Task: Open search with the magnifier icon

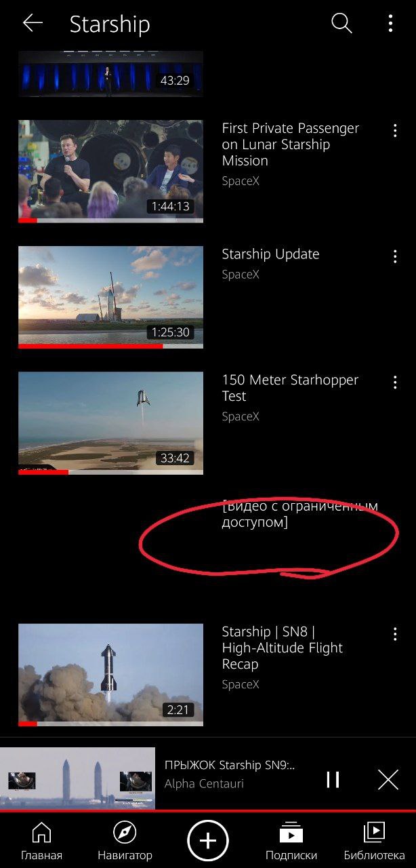Action: click(341, 24)
